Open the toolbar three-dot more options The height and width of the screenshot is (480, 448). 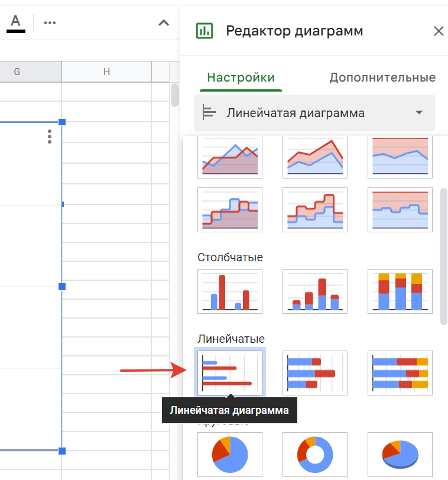[50, 23]
